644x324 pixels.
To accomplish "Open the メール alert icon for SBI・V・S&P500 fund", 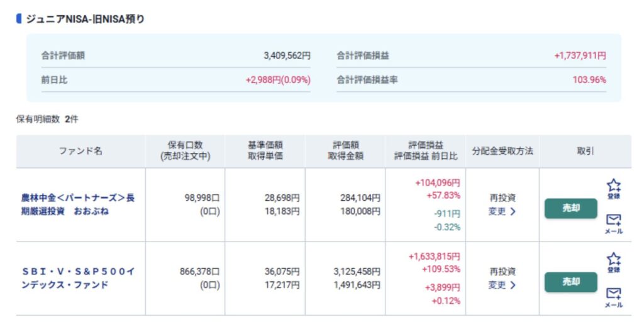I will [x=614, y=296].
